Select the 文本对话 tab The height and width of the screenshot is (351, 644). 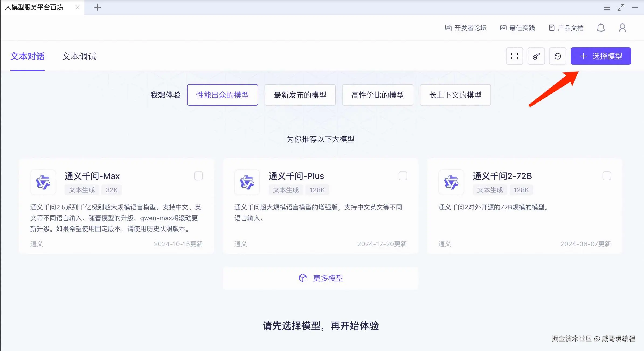(x=27, y=56)
